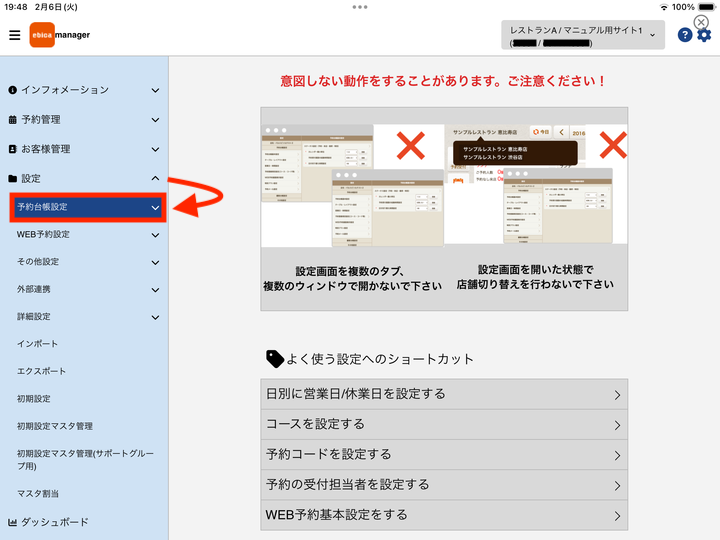This screenshot has height=540, width=720.
Task: Open the インポート menu item
Action: (37, 344)
